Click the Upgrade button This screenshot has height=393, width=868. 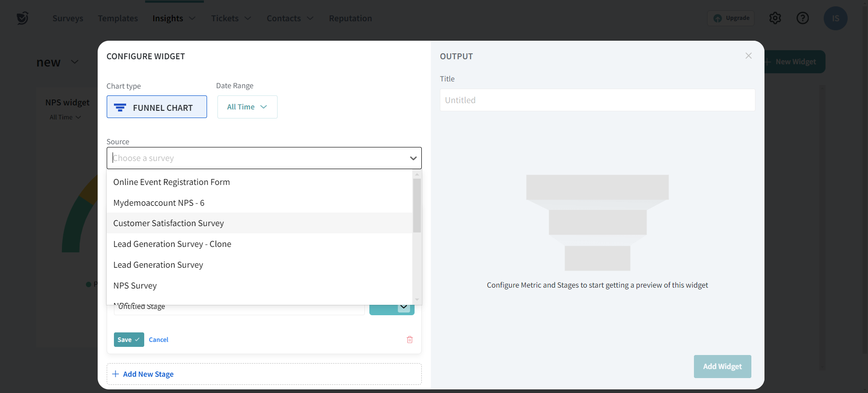731,18
